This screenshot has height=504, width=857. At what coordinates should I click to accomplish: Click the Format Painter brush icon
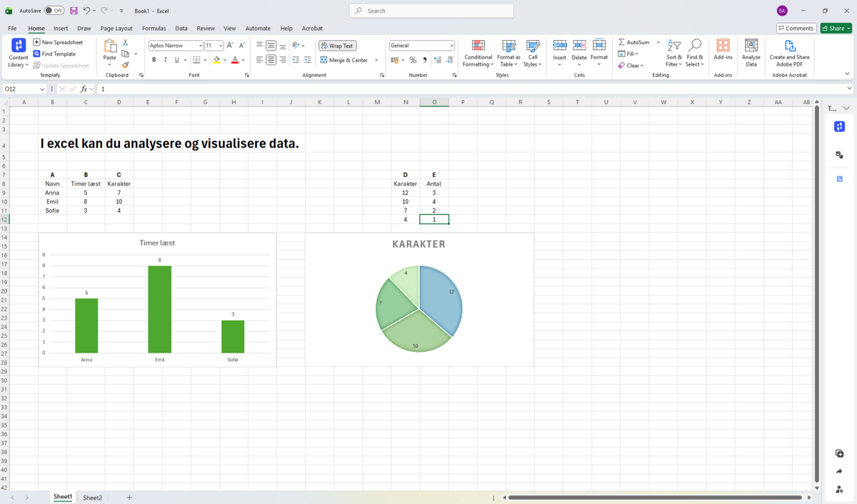pos(125,65)
